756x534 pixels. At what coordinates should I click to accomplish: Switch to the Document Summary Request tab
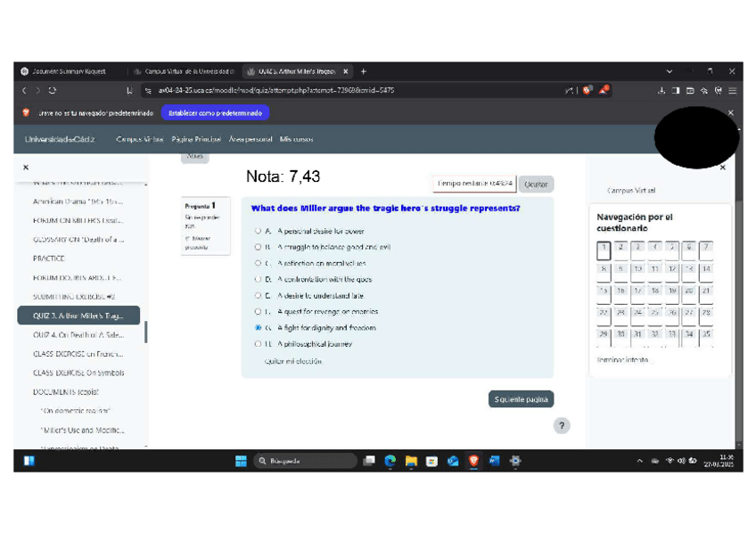click(68, 71)
